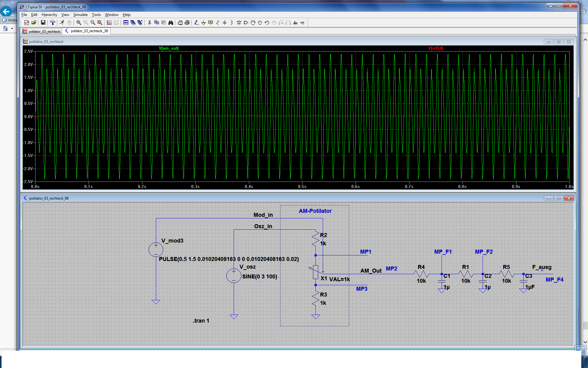The height and width of the screenshot is (368, 588).
Task: Click the V(n004) trace label
Action: [435, 48]
